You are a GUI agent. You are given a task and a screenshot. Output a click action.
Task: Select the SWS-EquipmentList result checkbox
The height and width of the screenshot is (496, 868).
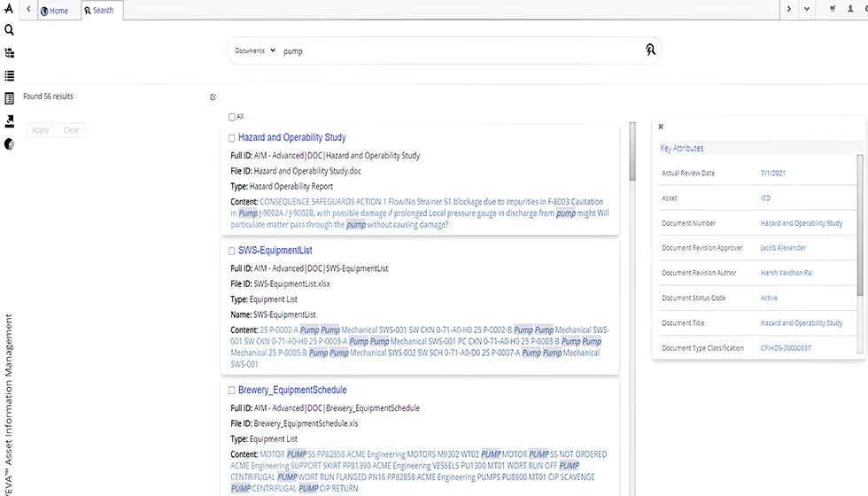pos(232,252)
